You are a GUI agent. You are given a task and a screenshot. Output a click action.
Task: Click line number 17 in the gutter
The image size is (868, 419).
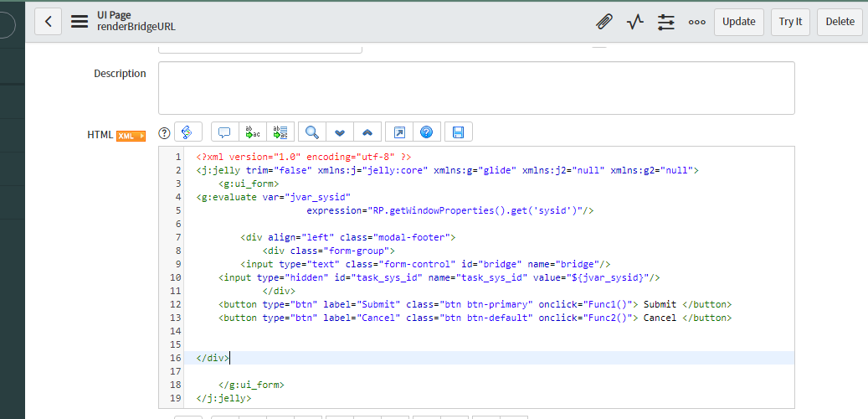[x=176, y=370]
